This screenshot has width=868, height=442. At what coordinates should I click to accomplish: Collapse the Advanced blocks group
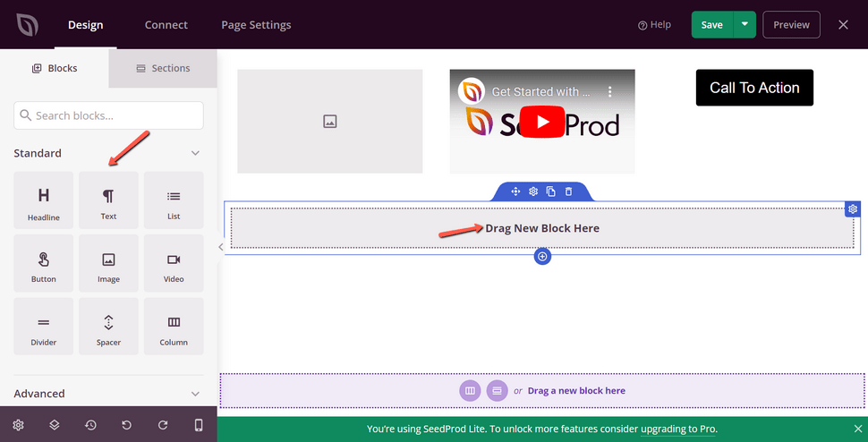[195, 394]
